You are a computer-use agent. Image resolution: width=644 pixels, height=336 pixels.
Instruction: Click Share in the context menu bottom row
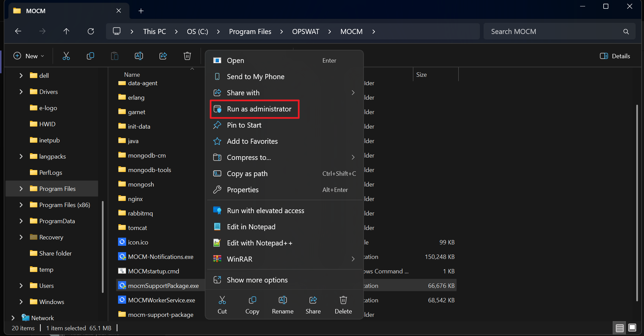313,305
